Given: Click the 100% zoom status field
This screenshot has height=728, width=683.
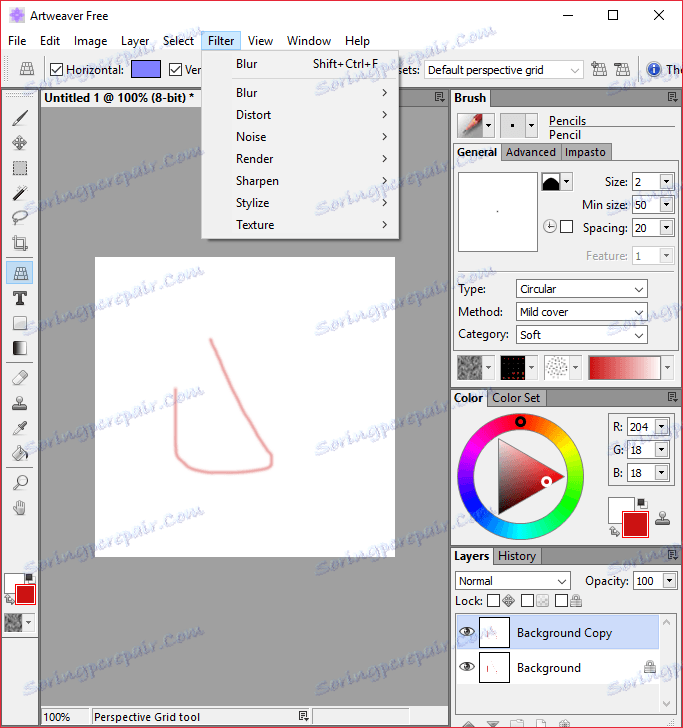Looking at the screenshot, I should pos(64,717).
